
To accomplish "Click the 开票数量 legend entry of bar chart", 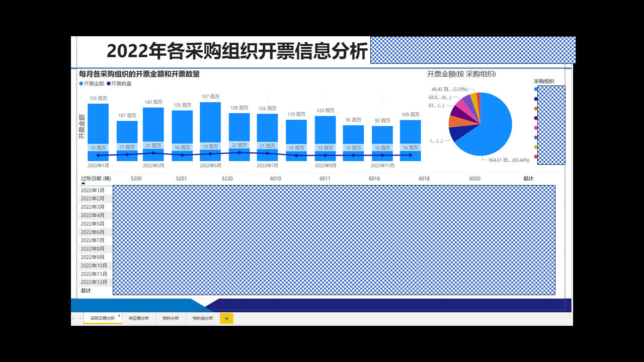I will click(x=119, y=83).
